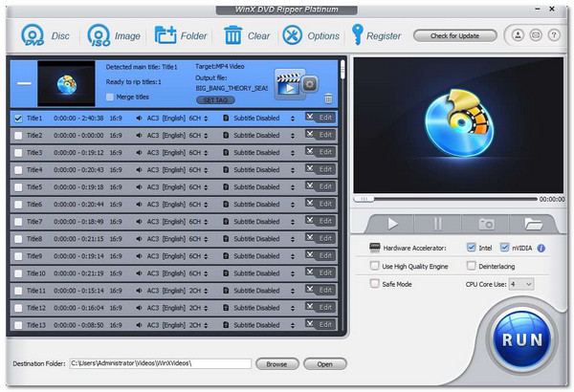Screen dimensions: 574x392
Task: Click Browse for destination folder
Action: pos(276,364)
